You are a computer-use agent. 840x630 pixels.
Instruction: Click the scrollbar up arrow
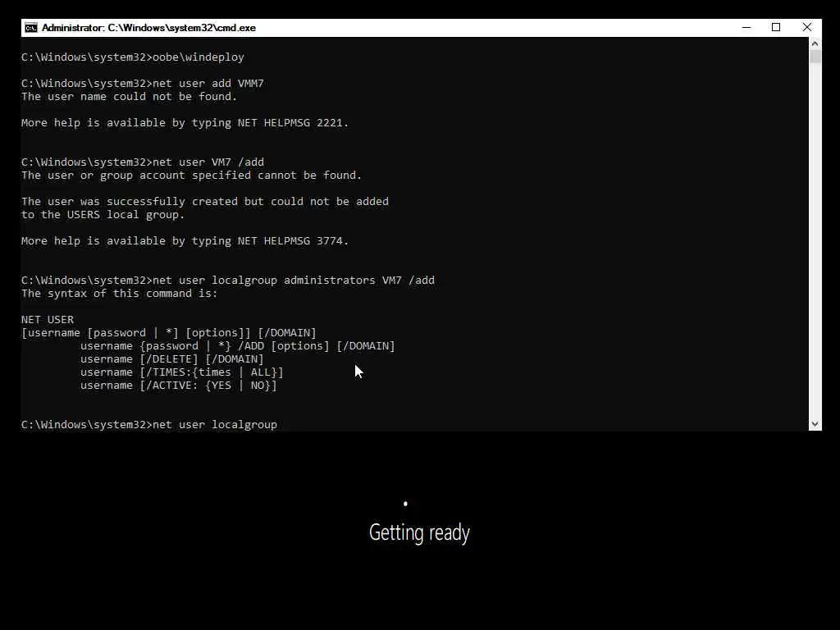[x=815, y=43]
